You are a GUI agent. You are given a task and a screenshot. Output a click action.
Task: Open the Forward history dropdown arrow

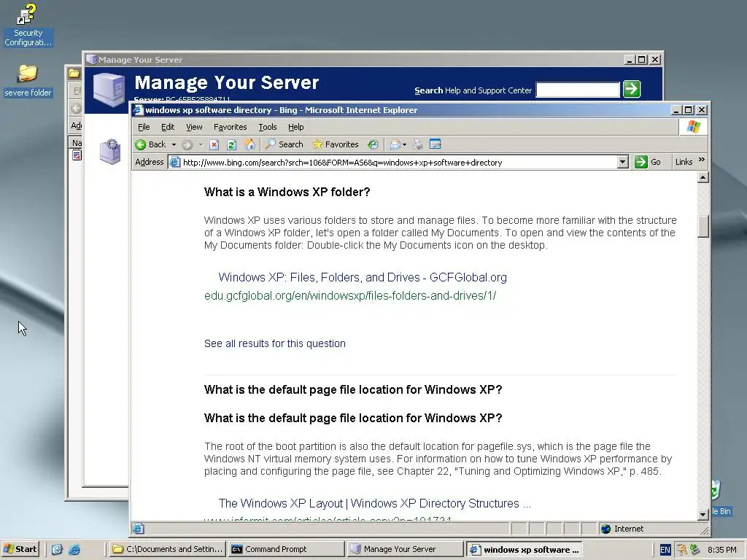(201, 145)
